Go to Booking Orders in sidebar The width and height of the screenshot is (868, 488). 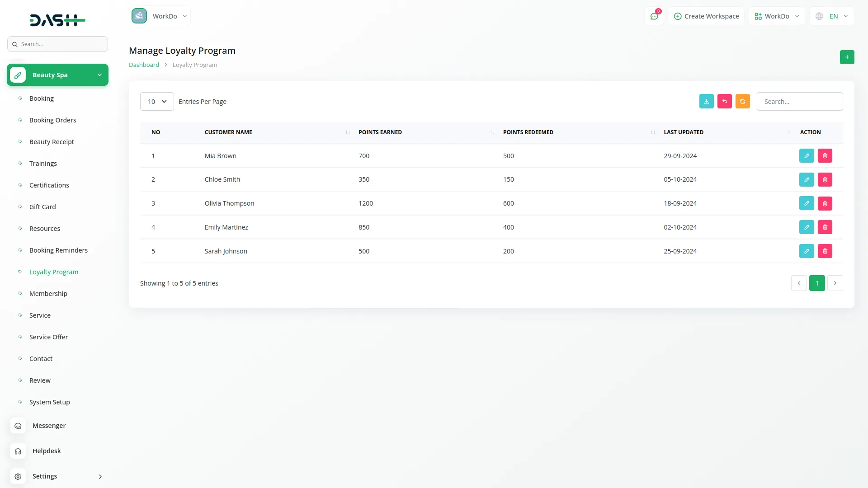(x=52, y=120)
